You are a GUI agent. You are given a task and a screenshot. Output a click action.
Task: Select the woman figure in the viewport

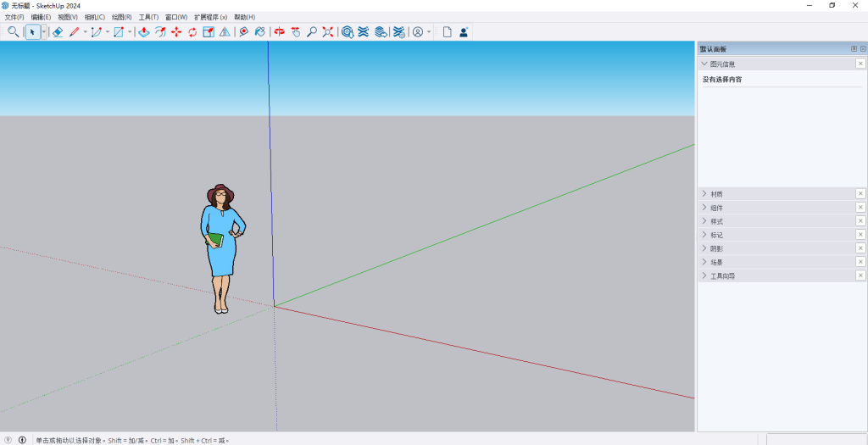pyautogui.click(x=222, y=254)
